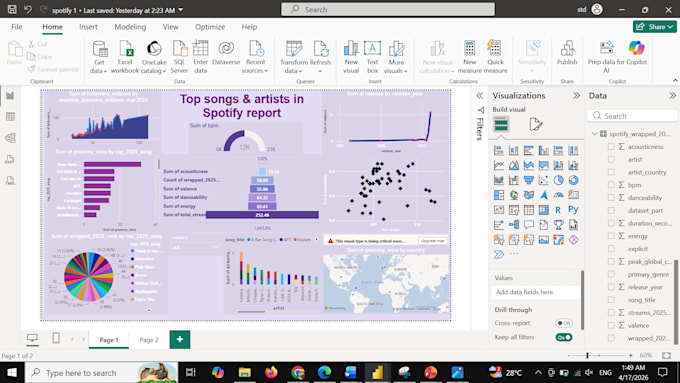Click OneLake catalog dropdown arrow
Viewport: 680px width, 383px height.
[x=164, y=71]
